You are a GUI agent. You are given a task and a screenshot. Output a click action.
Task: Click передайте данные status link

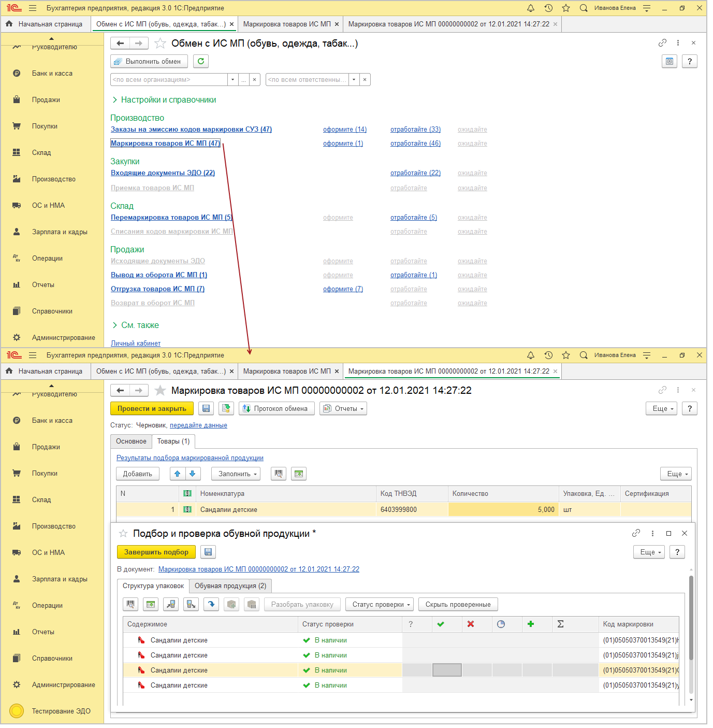pos(198,425)
